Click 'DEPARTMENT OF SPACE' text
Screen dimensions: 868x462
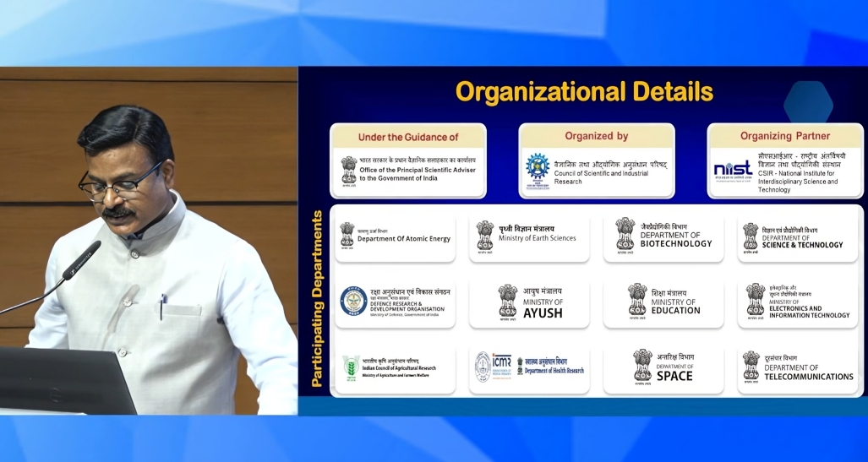pyautogui.click(x=674, y=373)
